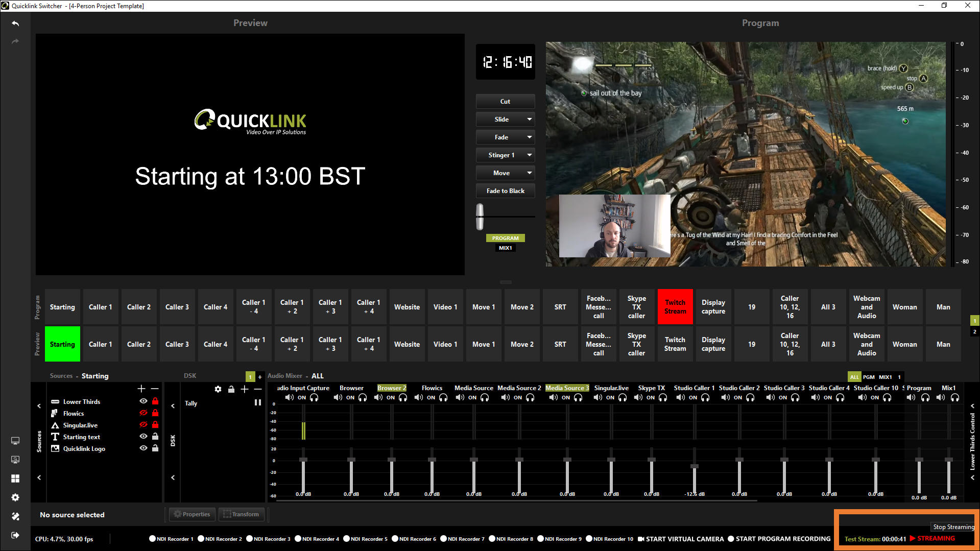Open the multiview grid icon in sidebar
980x551 pixels.
(15, 478)
